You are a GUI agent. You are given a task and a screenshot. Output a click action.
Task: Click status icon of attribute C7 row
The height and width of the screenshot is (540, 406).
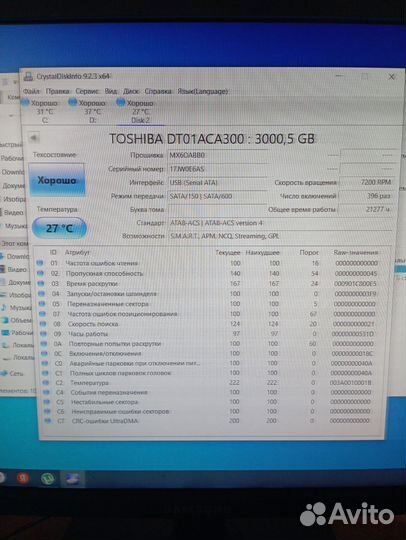[x=48, y=421]
